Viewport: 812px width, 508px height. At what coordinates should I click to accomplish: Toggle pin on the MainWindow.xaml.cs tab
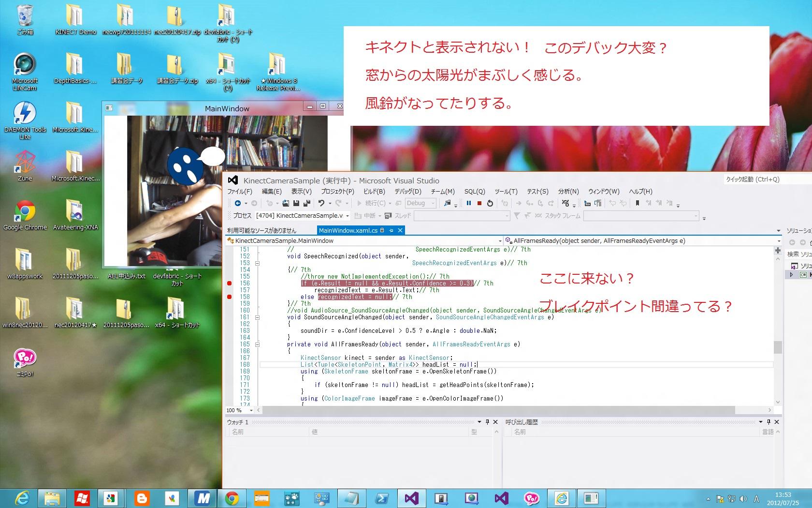pos(391,230)
